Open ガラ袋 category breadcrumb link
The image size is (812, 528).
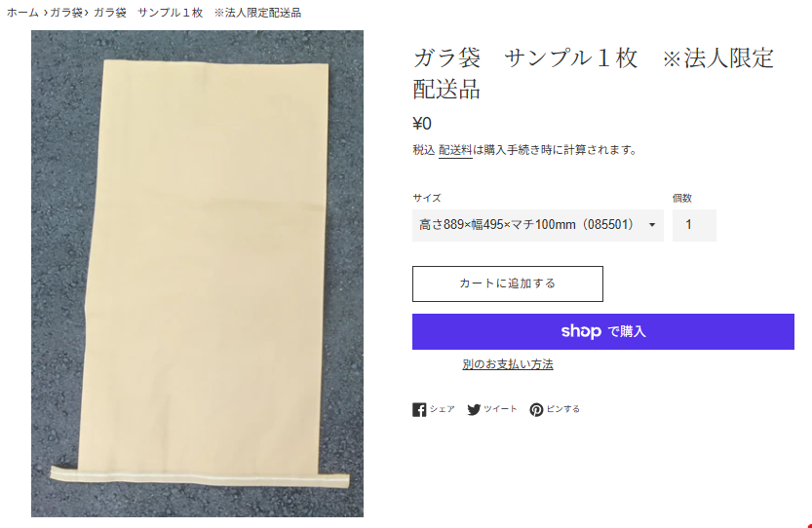66,13
